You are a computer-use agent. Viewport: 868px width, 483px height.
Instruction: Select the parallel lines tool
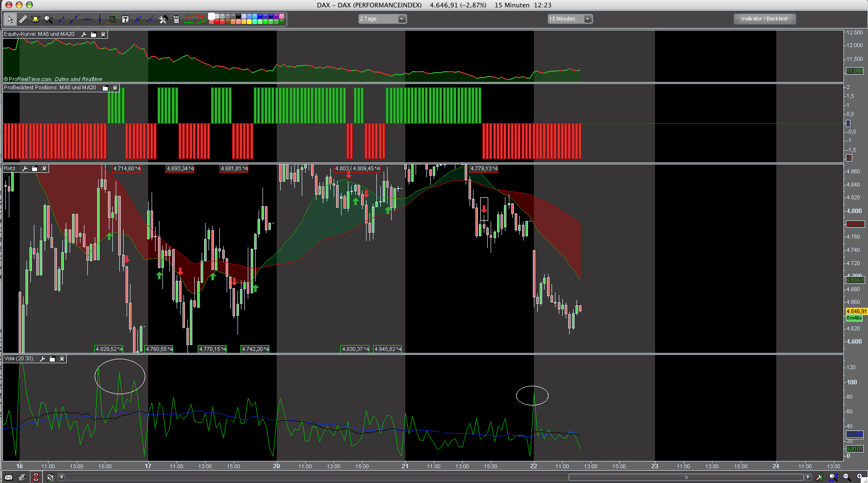click(x=151, y=20)
